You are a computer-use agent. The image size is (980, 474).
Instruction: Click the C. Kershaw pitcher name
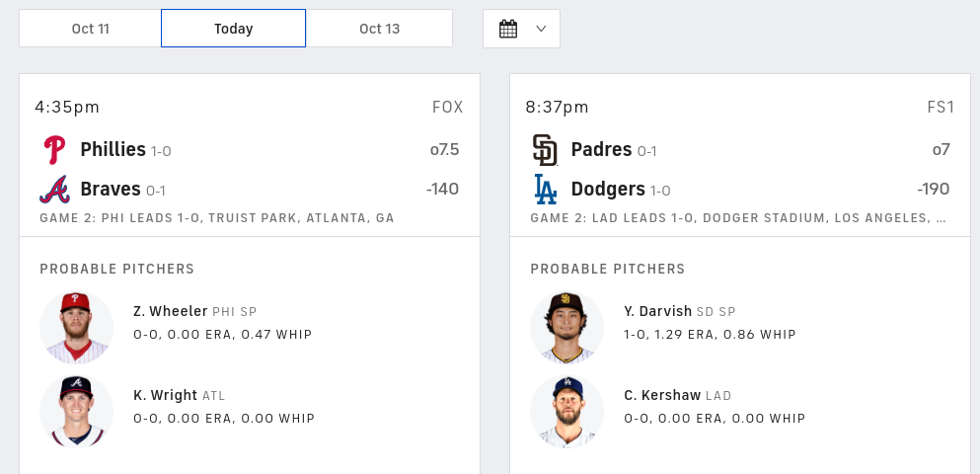662,395
